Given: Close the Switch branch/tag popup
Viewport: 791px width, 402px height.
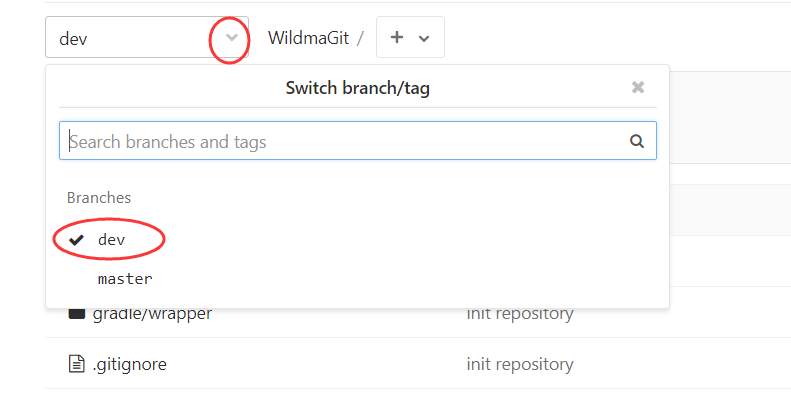Looking at the screenshot, I should tap(638, 87).
